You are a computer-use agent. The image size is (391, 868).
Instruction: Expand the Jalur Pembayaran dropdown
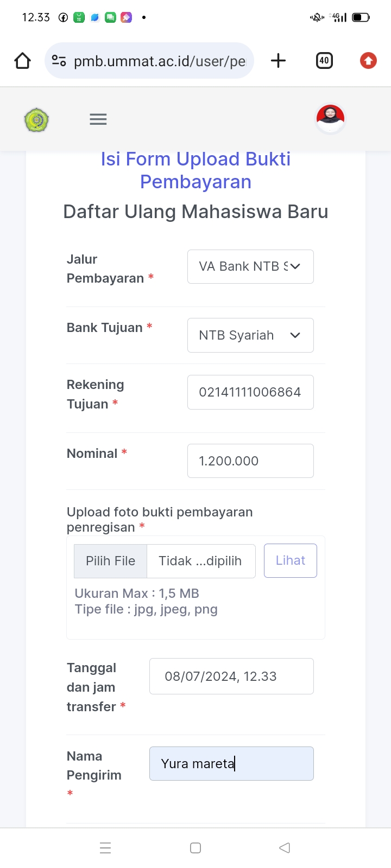coord(250,266)
